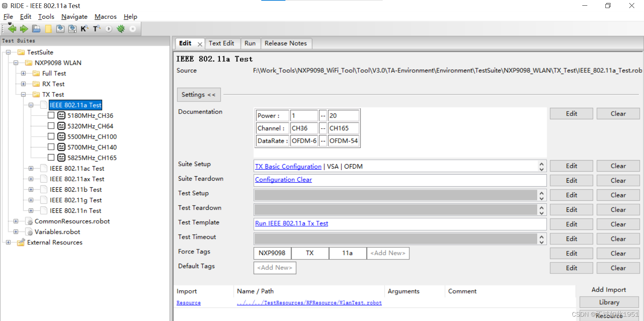Navigate back using the green back arrow
This screenshot has height=321, width=644.
click(x=12, y=28)
